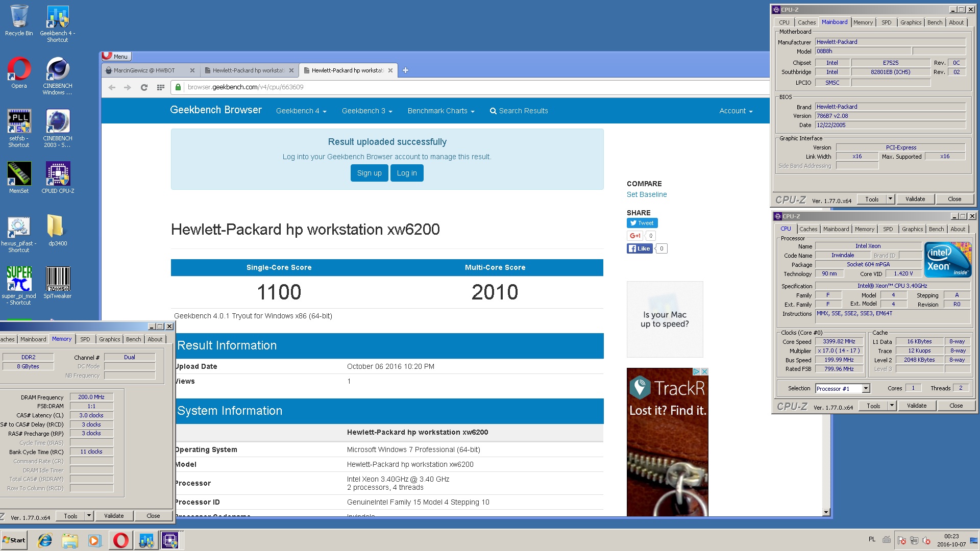Click the network tray icon
Image resolution: width=980 pixels, height=551 pixels.
click(x=914, y=540)
